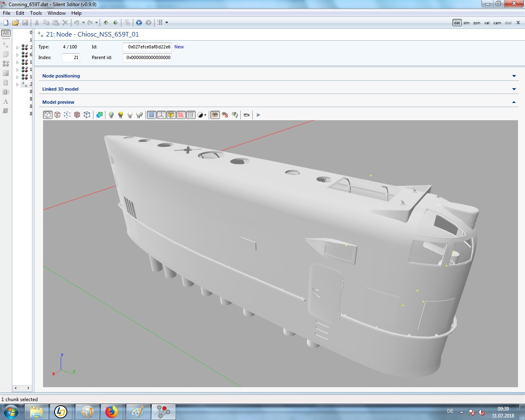Open the redo history dropdown arrow
This screenshot has height=420, width=525.
tap(97, 23)
